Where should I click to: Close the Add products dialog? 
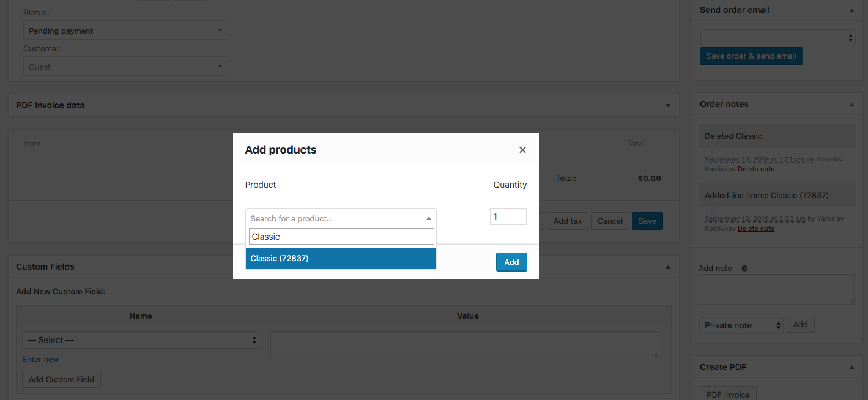pos(522,150)
